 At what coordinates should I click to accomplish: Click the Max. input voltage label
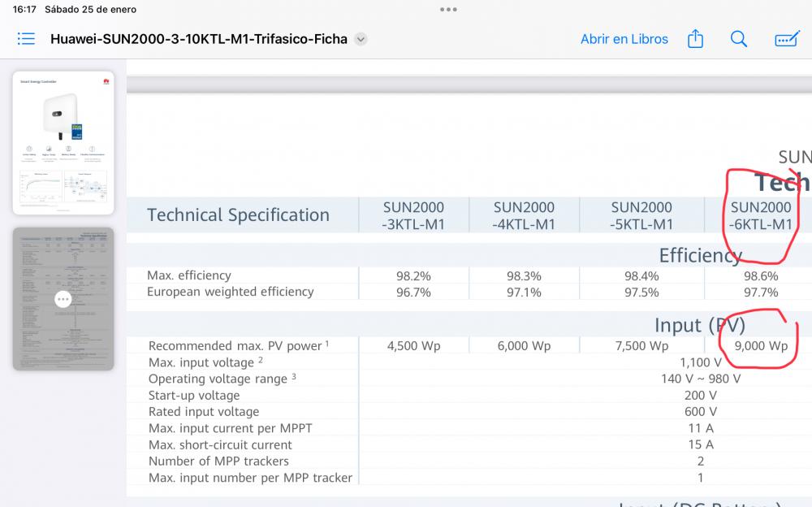205,362
